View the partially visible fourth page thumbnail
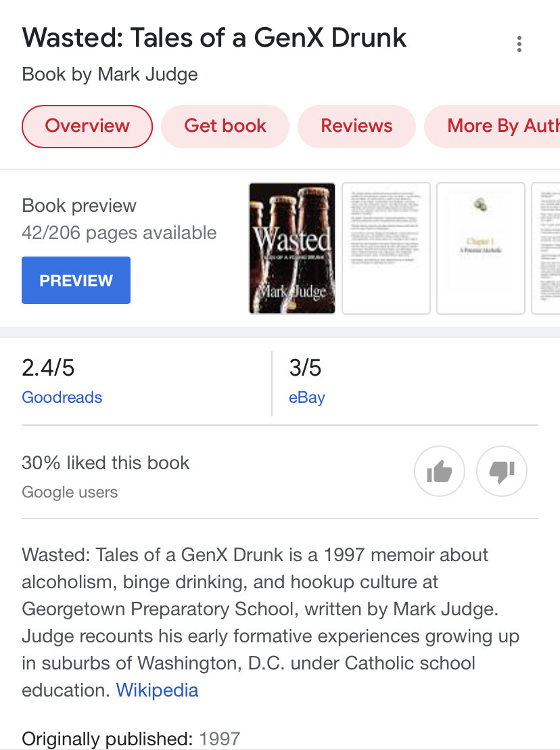The height and width of the screenshot is (750, 560). (546, 248)
